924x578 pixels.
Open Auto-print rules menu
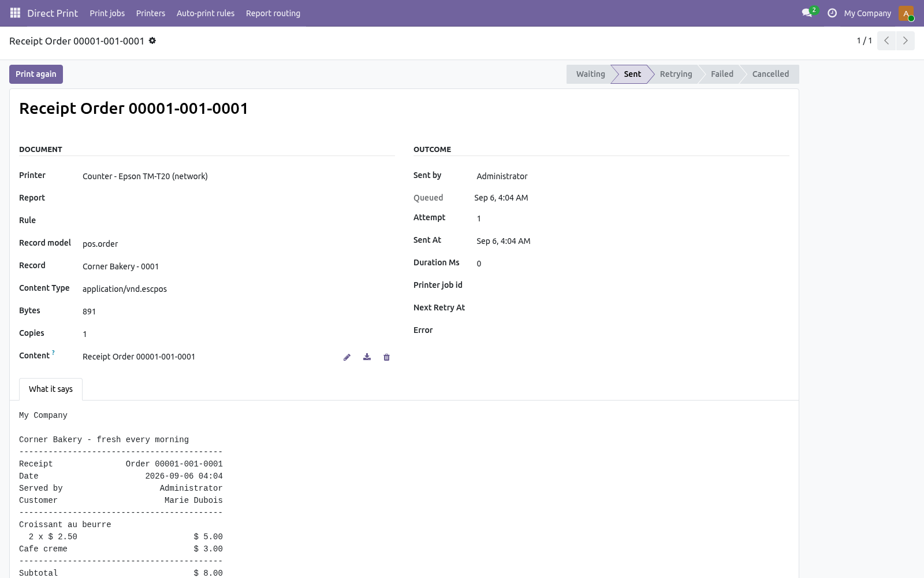point(206,13)
